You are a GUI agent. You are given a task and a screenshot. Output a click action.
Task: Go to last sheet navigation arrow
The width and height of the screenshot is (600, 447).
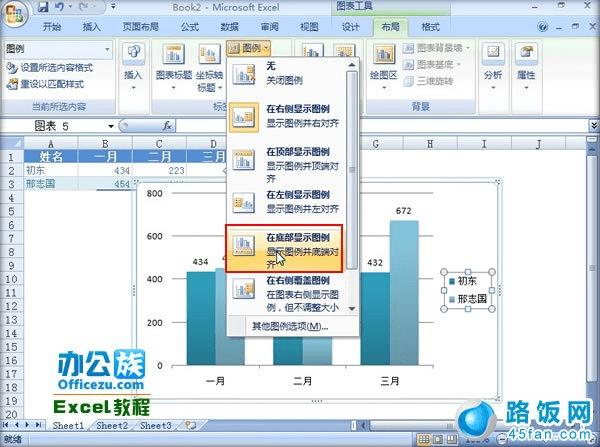tap(38, 425)
